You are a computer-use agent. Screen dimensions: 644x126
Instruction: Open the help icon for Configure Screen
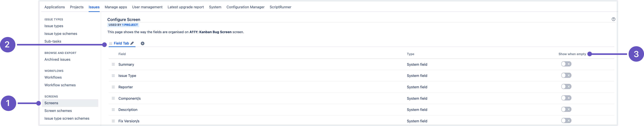point(613,19)
